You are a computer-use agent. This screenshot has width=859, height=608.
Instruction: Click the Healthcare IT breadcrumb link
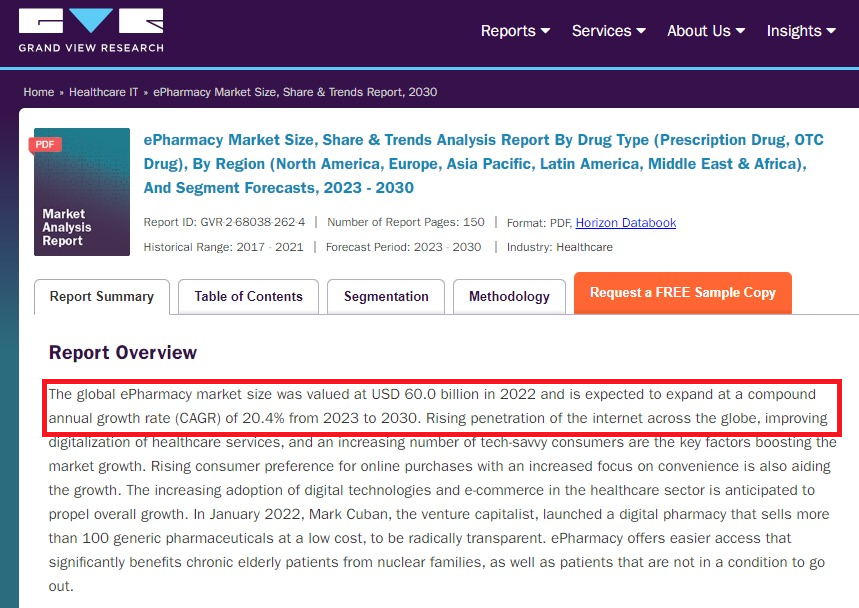click(x=103, y=92)
